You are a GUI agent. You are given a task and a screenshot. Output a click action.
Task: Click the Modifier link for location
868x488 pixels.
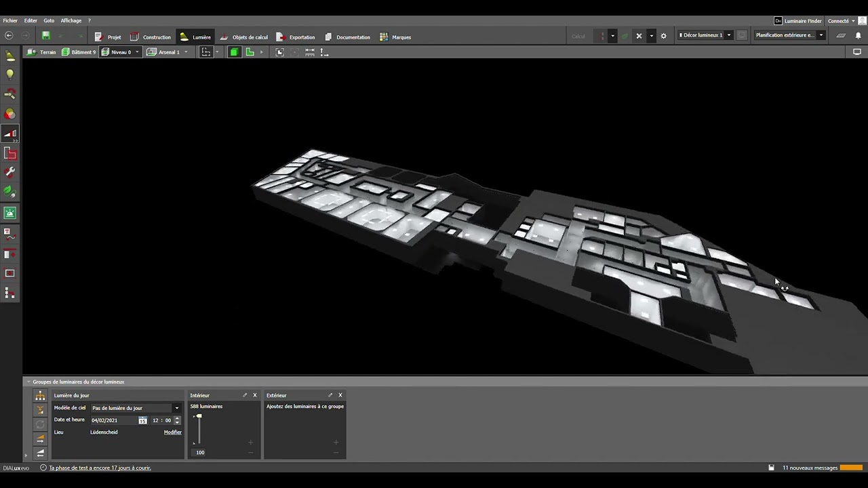173,432
